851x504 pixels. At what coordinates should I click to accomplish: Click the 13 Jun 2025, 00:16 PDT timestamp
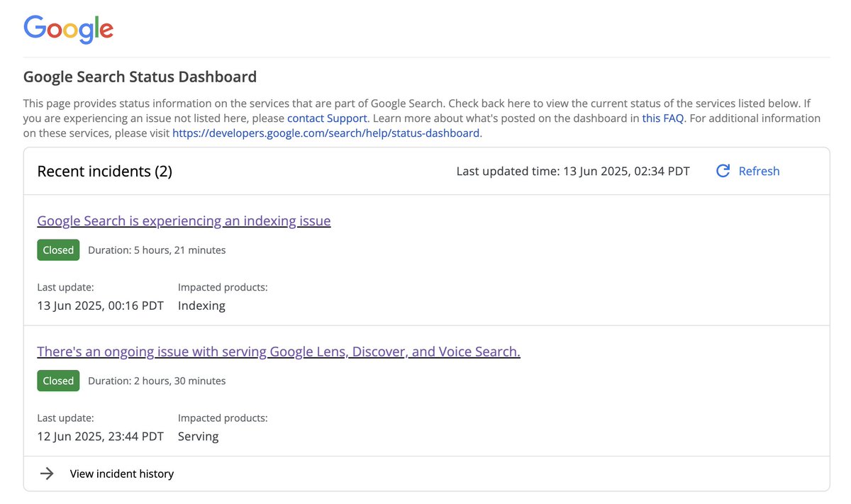click(x=100, y=306)
